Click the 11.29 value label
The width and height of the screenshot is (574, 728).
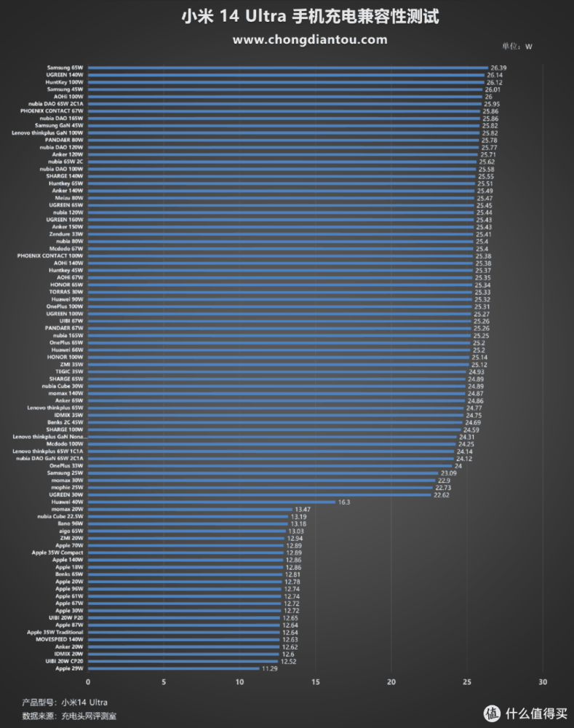tap(271, 668)
